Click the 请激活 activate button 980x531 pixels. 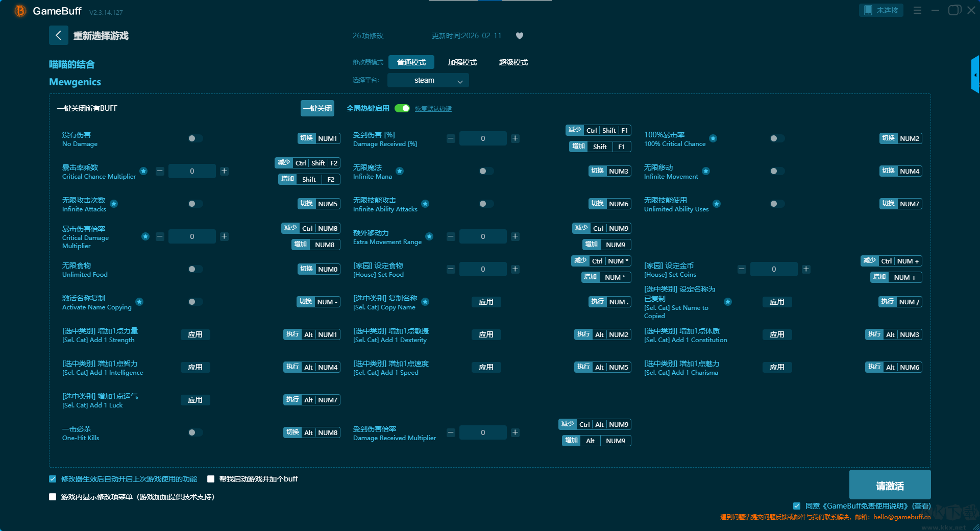click(x=890, y=485)
